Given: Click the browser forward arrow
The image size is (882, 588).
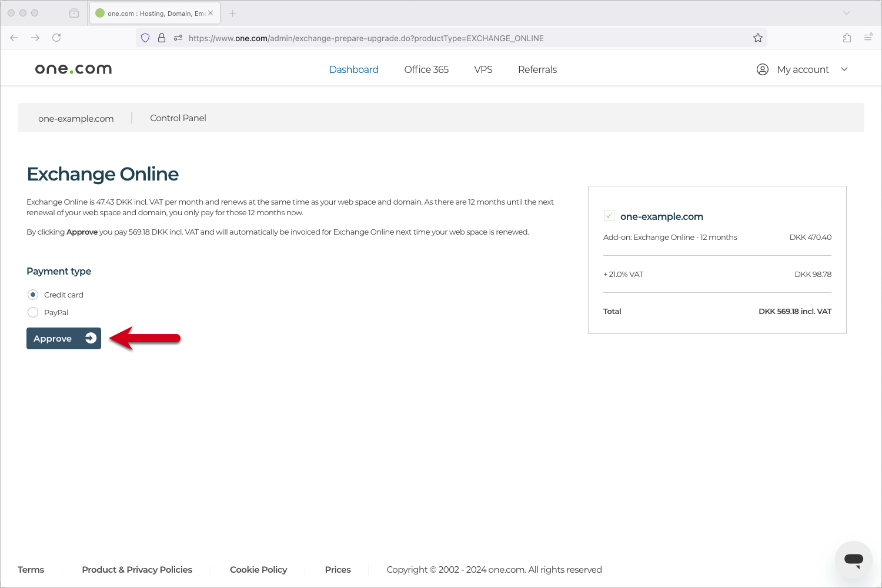Looking at the screenshot, I should (35, 38).
